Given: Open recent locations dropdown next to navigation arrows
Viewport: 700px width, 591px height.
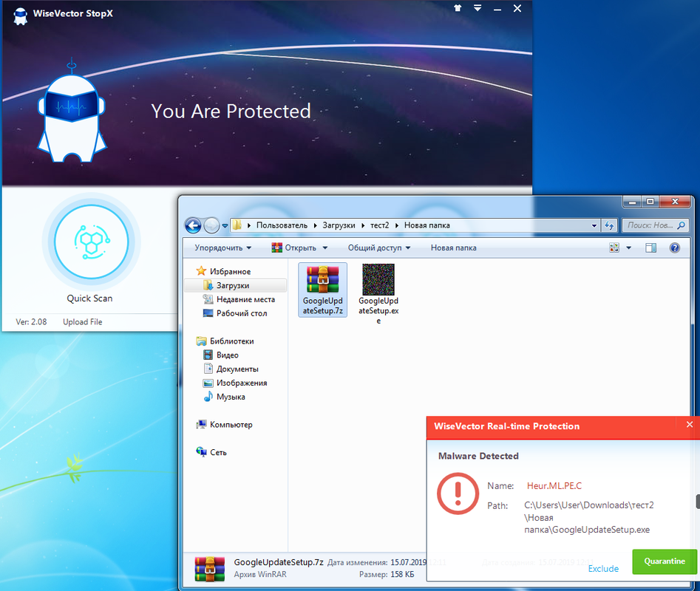Looking at the screenshot, I should coord(225,226).
